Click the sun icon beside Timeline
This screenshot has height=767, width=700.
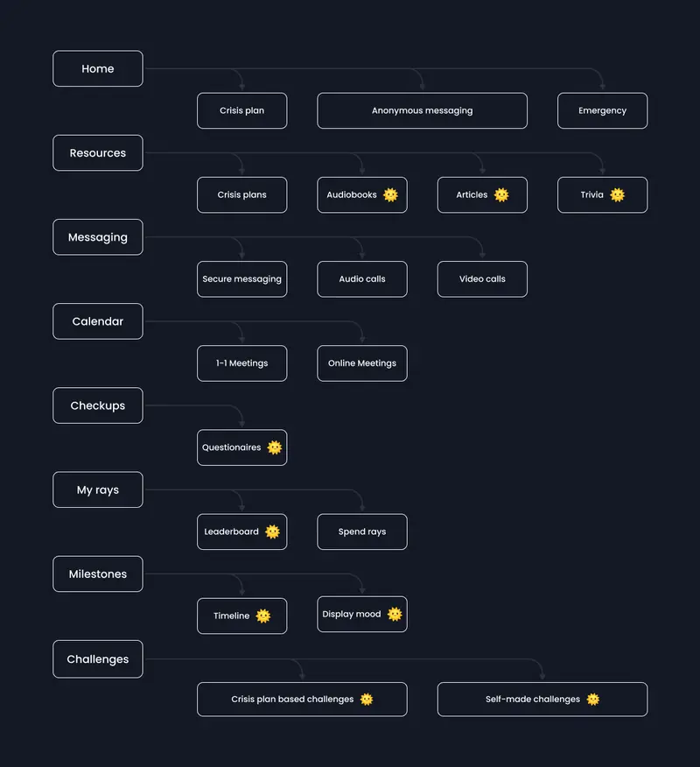click(x=263, y=616)
